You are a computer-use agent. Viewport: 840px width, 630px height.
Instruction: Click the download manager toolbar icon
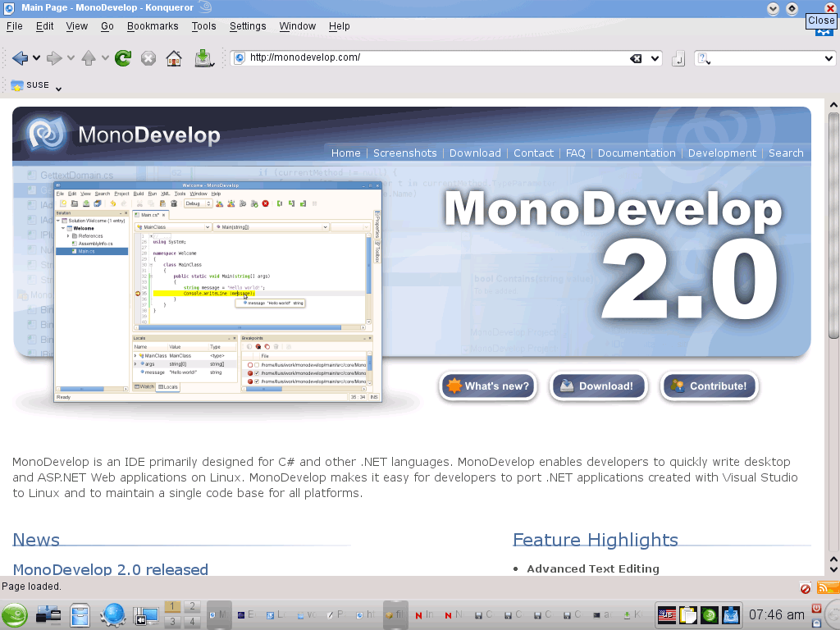point(203,58)
